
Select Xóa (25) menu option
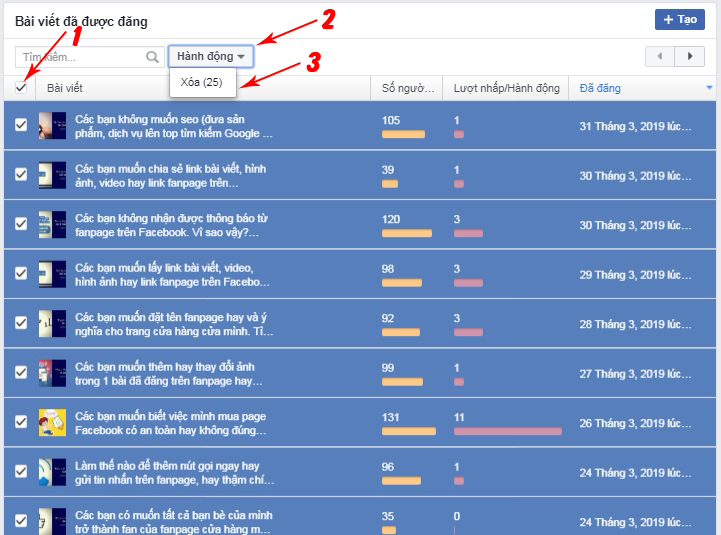pos(201,82)
